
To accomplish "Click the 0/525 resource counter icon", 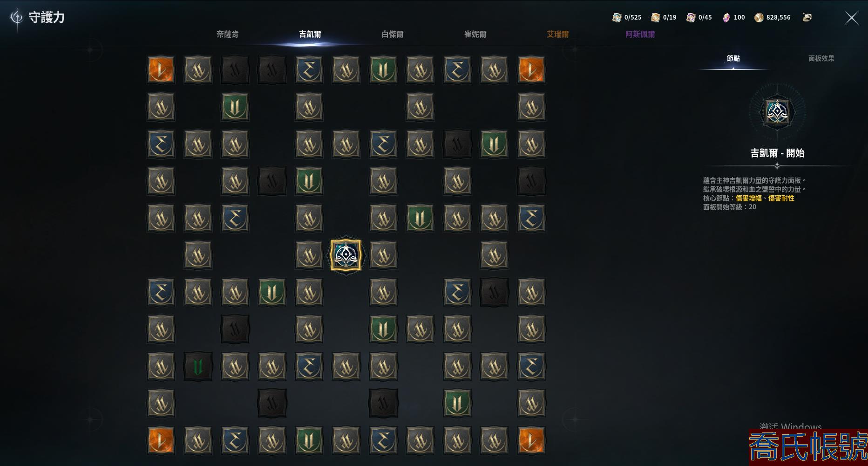I will tap(617, 18).
